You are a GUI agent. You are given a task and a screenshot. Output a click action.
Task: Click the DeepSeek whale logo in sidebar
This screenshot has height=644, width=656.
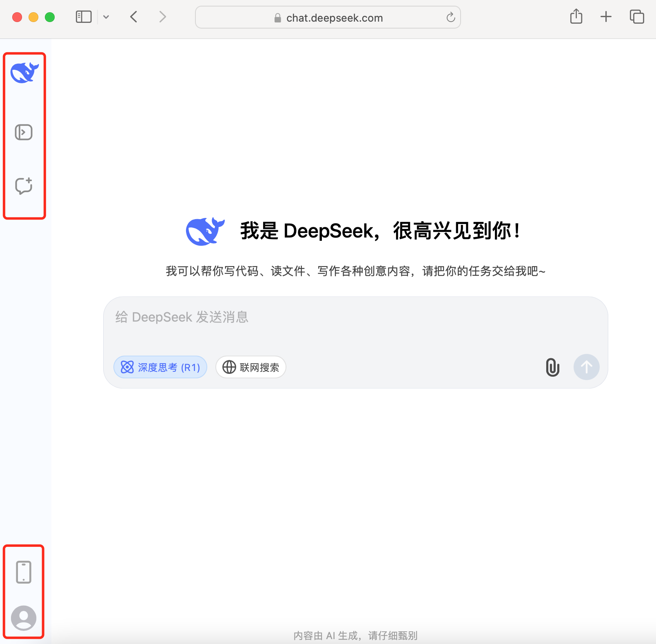click(24, 73)
